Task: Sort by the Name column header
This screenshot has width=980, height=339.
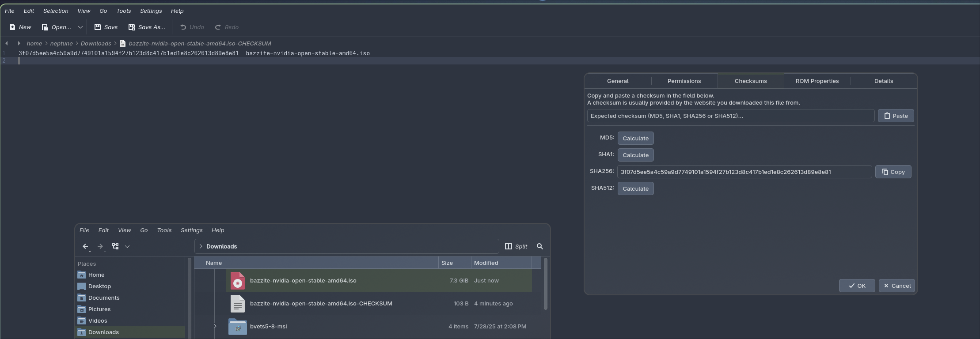Action: (x=320, y=263)
